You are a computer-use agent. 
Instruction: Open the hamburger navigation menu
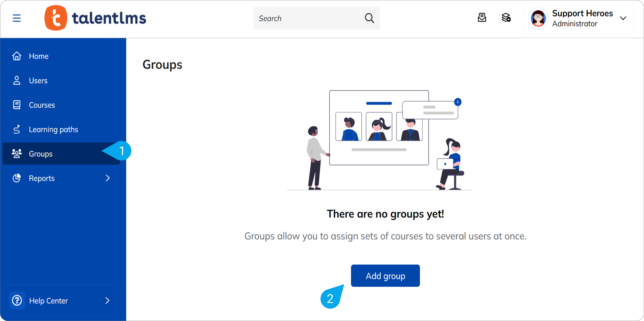click(x=17, y=18)
